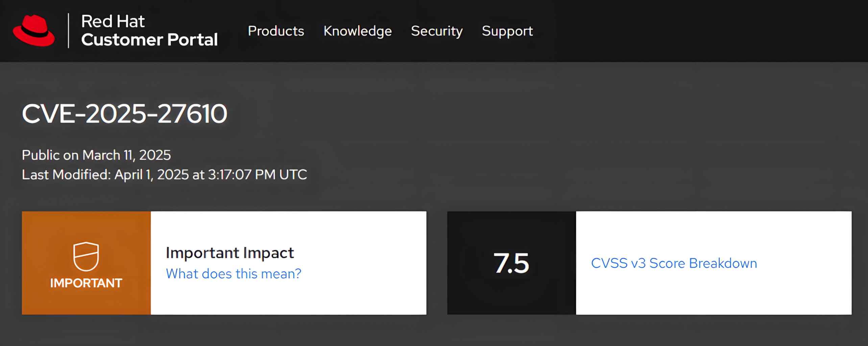Click the shield icon in severity badge

point(86,256)
